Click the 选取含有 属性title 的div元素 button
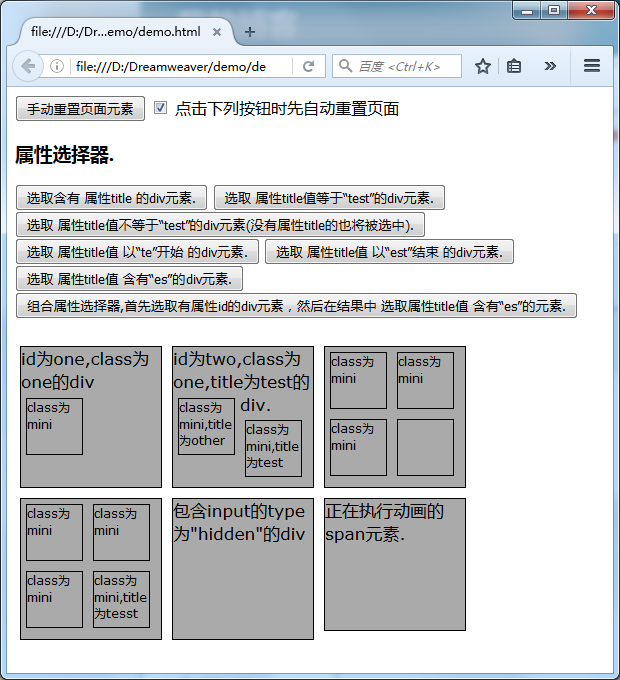 (112, 197)
